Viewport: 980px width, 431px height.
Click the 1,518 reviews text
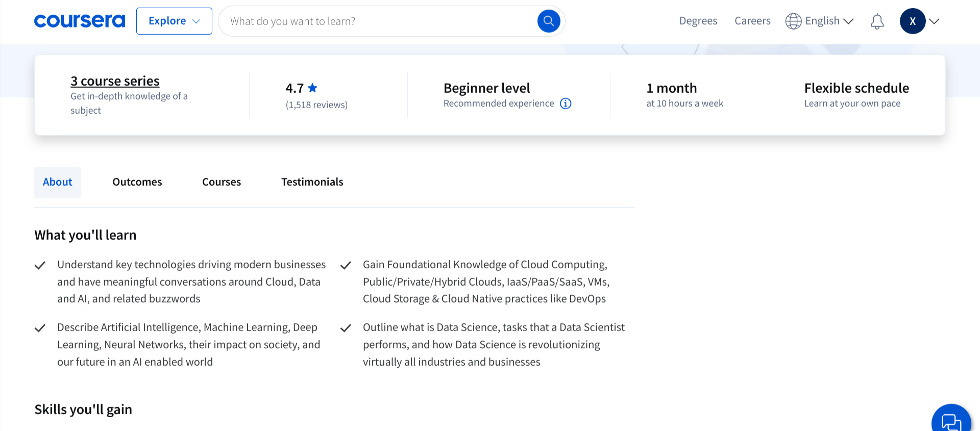click(x=316, y=105)
